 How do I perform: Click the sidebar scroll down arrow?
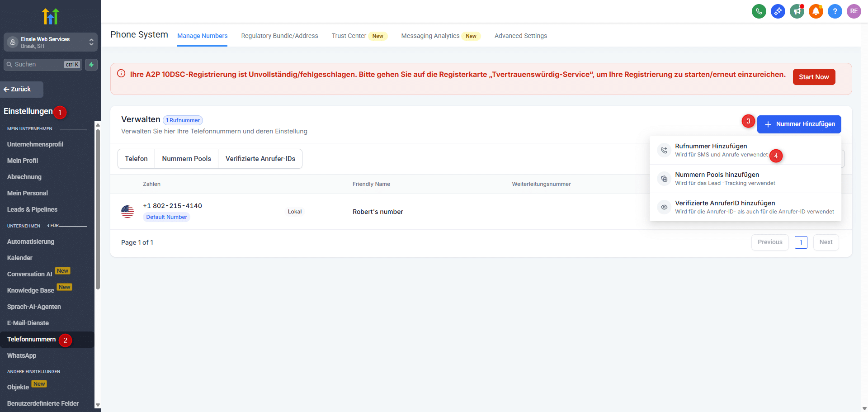[x=98, y=405]
